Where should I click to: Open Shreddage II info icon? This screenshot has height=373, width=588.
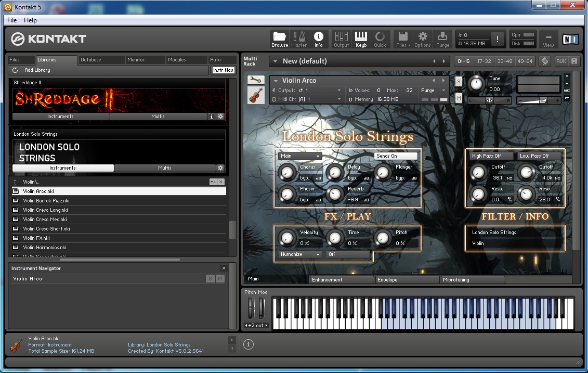coord(212,117)
